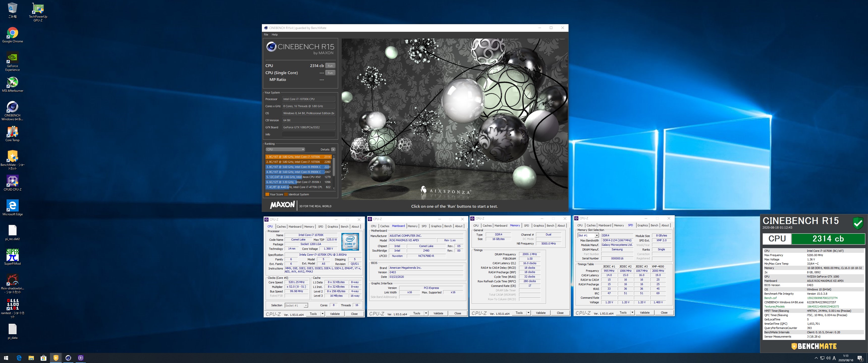Select the pi_rec.dat2 file on the desktop
This screenshot has height=363, width=868.
pyautogui.click(x=12, y=232)
